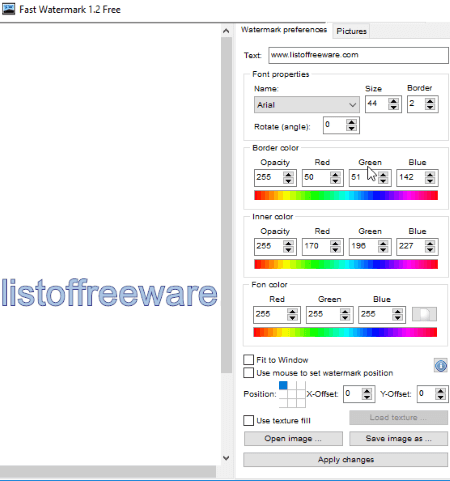
Task: Increase Border color Blue value
Action: click(430, 174)
